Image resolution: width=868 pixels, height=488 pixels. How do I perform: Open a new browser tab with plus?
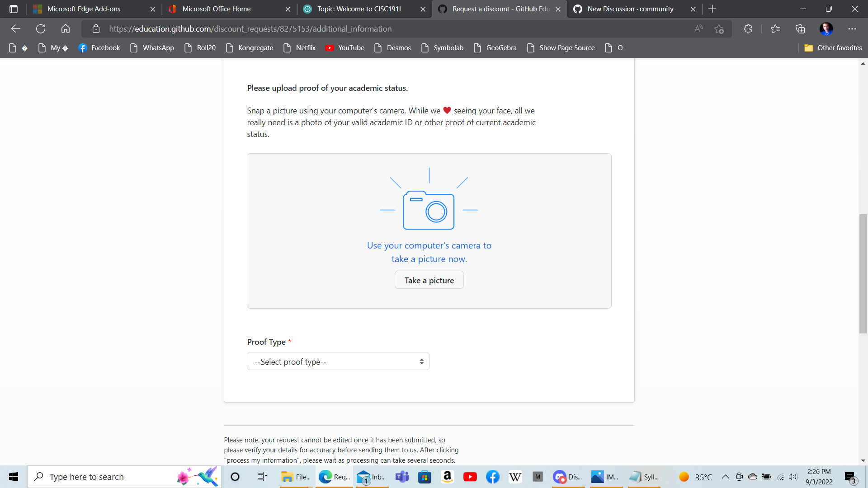[x=712, y=9]
